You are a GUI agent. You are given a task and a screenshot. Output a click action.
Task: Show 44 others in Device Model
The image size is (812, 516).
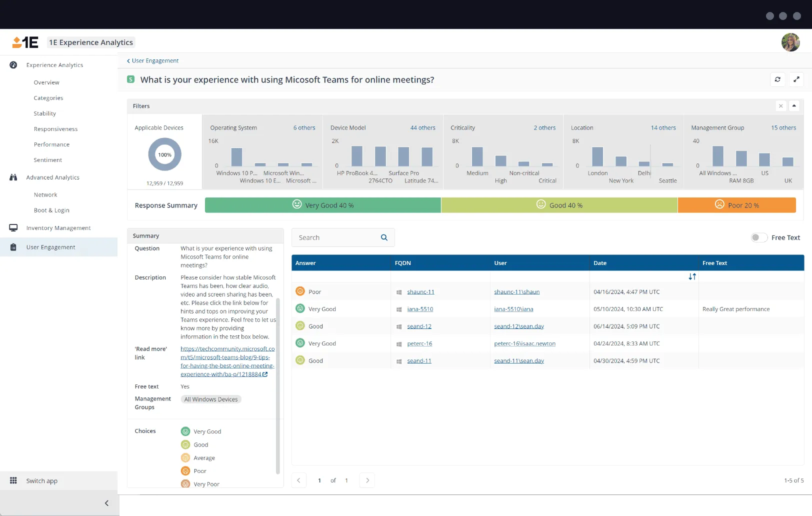click(422, 128)
